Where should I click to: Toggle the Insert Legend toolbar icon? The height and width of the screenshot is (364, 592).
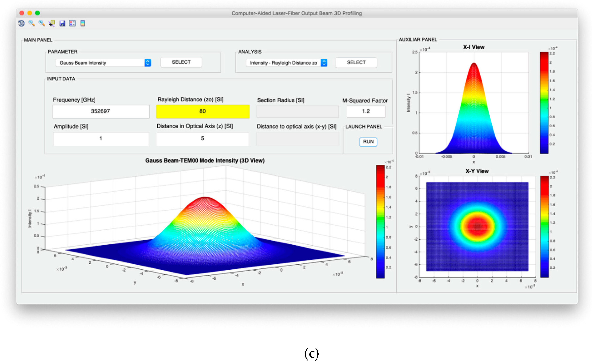72,23
